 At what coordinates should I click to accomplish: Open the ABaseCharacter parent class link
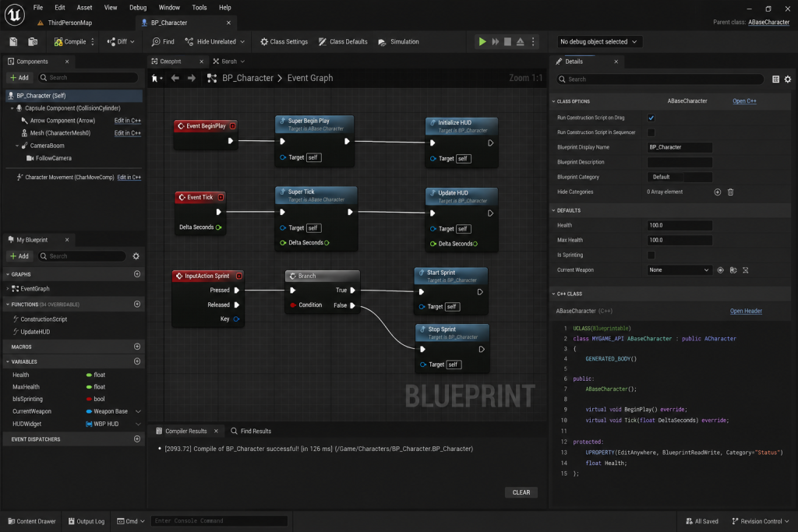pos(768,23)
